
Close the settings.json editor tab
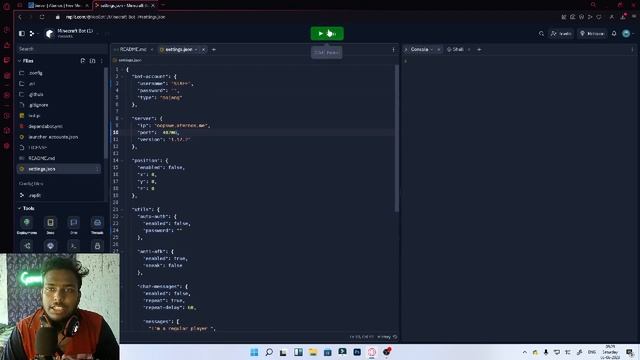pos(203,49)
